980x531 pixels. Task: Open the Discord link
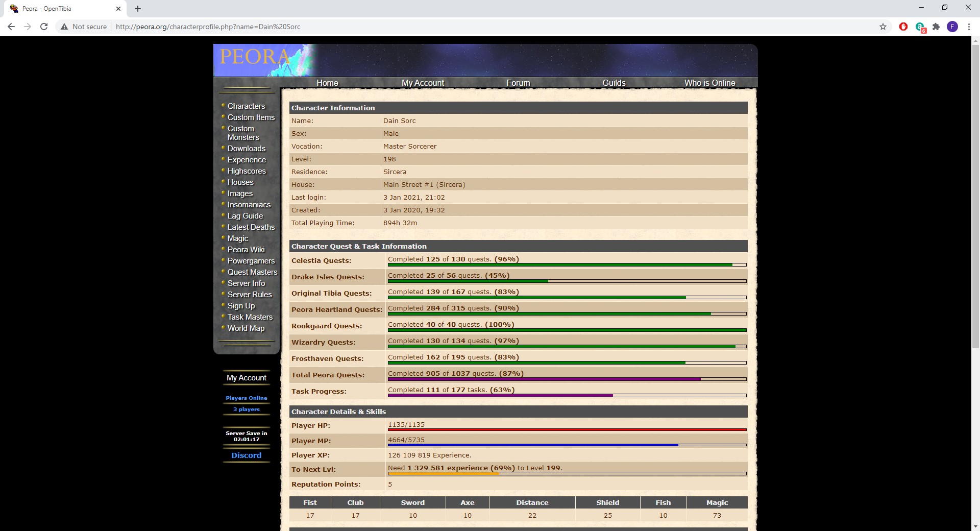pos(247,455)
